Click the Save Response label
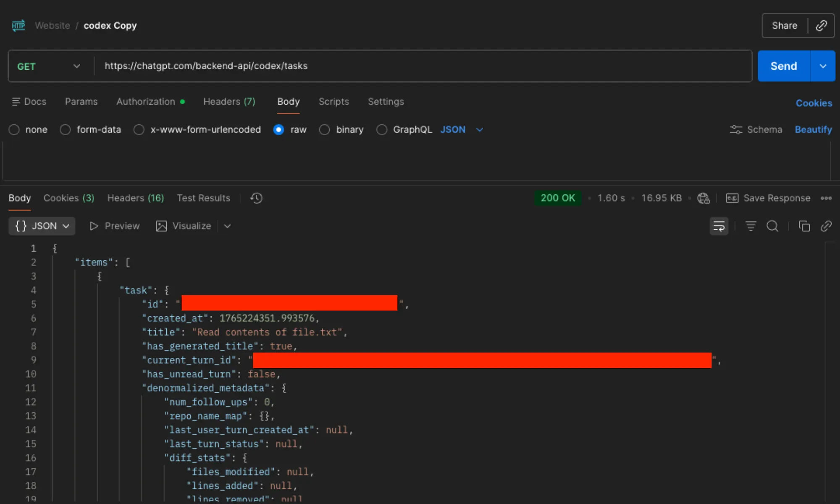This screenshot has height=504, width=840. (x=777, y=198)
